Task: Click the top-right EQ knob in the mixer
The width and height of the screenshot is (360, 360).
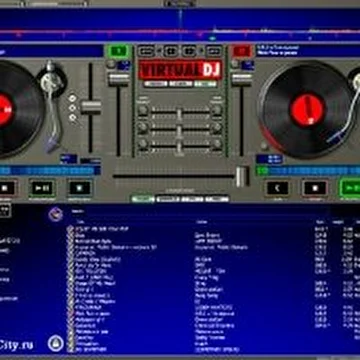Action: (x=217, y=110)
